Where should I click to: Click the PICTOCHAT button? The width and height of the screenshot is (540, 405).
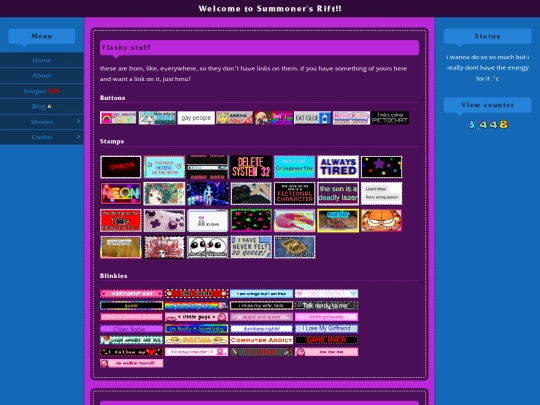390,118
